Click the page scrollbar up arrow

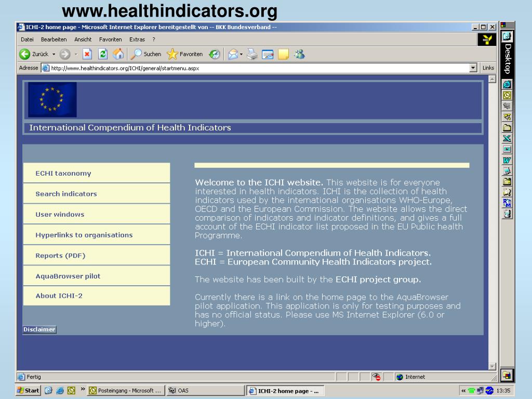click(x=492, y=79)
